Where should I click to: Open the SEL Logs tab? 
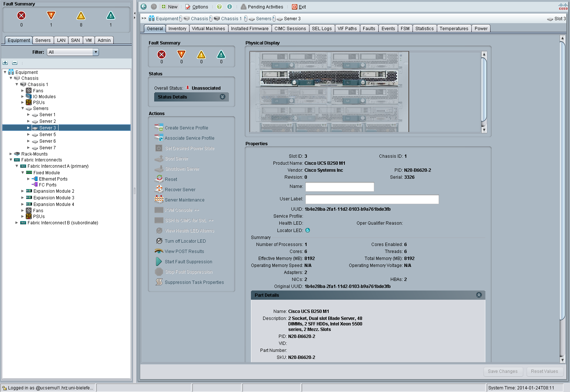point(322,29)
